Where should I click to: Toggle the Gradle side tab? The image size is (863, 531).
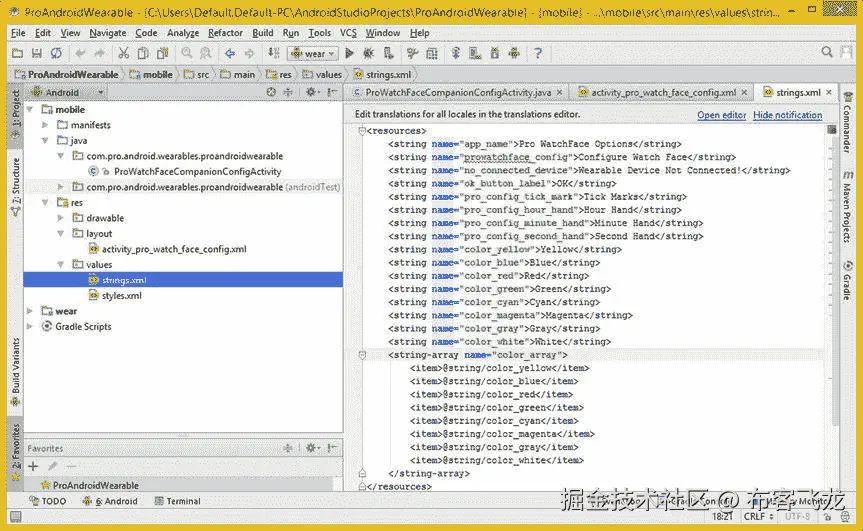848,281
